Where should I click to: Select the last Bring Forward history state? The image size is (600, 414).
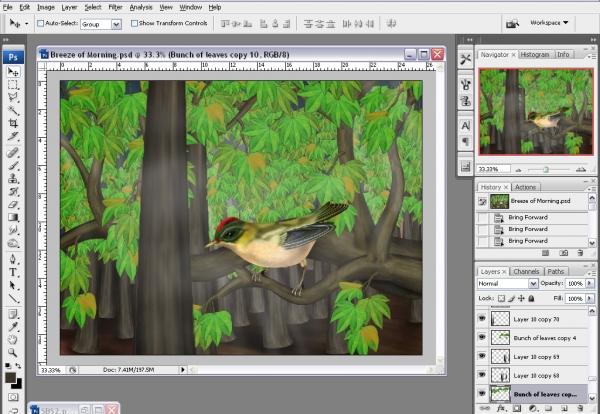pos(532,241)
